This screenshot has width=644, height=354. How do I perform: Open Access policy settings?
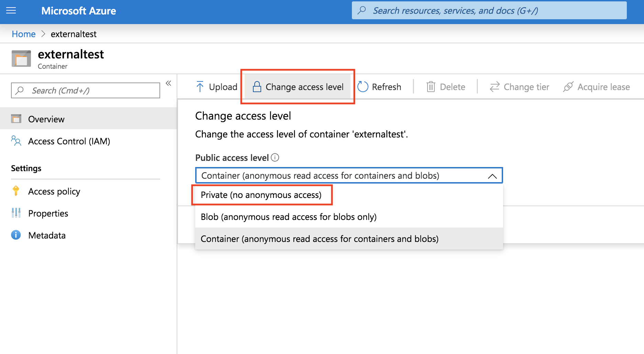[x=54, y=191]
